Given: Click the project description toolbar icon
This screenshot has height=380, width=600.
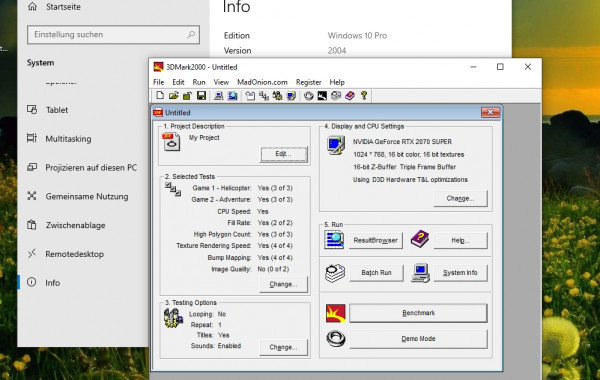Looking at the screenshot, I should 250,95.
